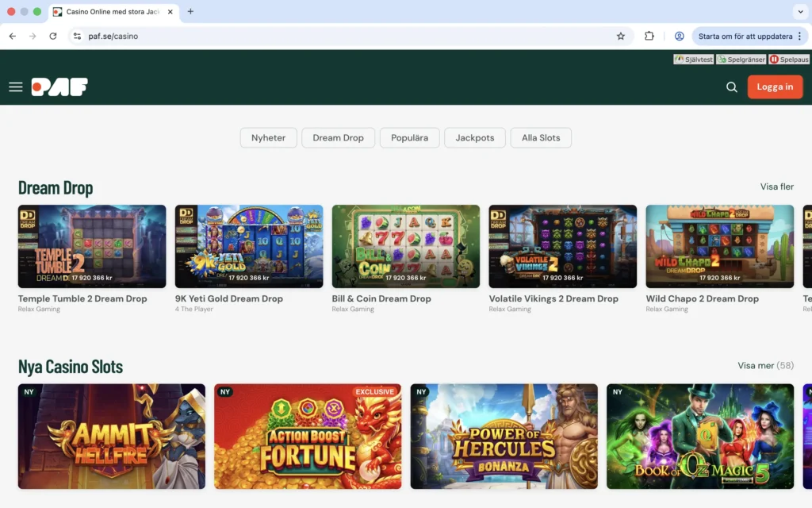Select the Nyheter category filter
This screenshot has width=812, height=508.
click(268, 137)
